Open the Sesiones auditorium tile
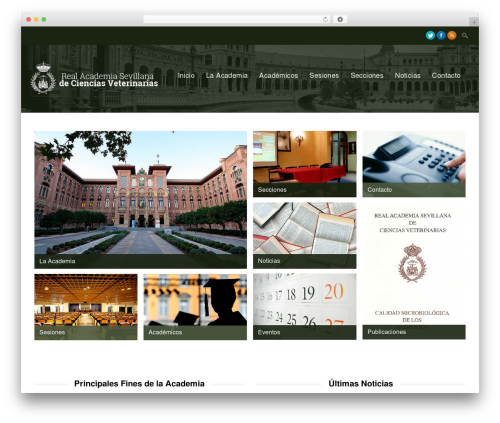Screen dimensions: 500x423 click(86, 307)
